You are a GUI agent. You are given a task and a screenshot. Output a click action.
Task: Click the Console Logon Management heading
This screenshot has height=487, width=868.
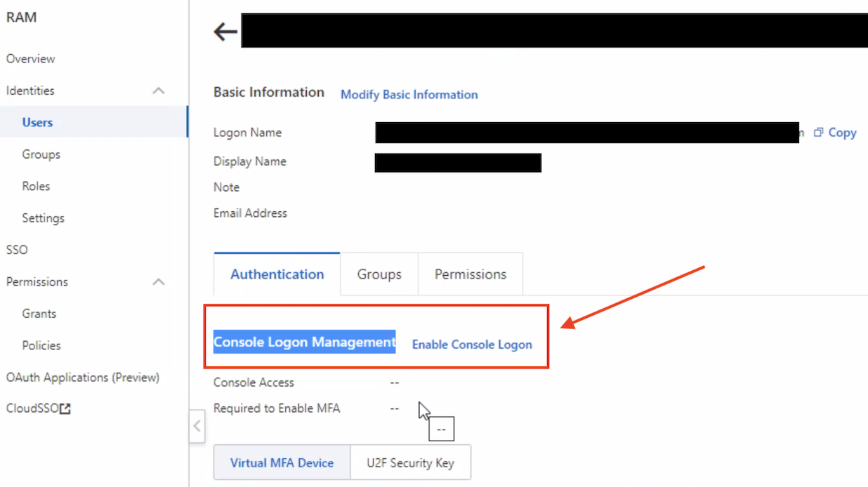point(305,342)
